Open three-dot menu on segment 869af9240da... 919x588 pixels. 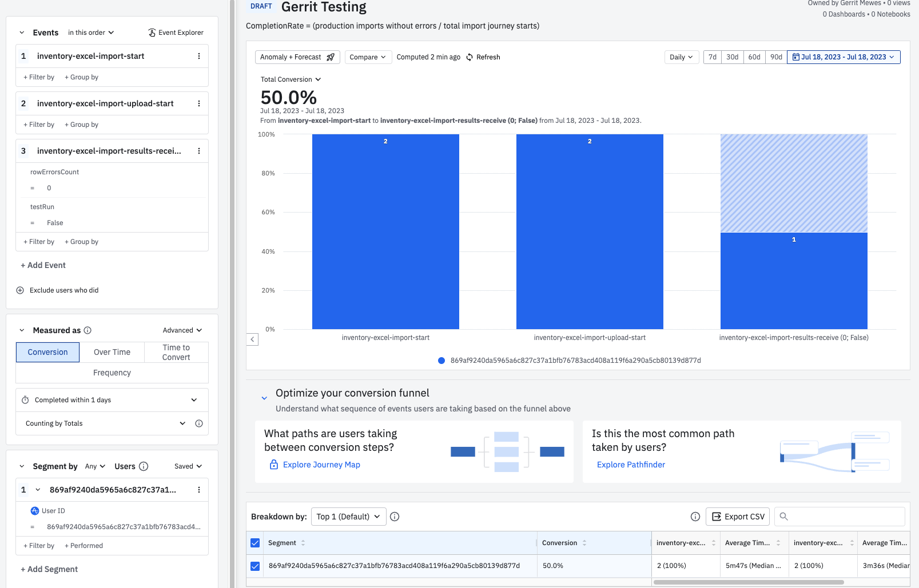tap(199, 490)
